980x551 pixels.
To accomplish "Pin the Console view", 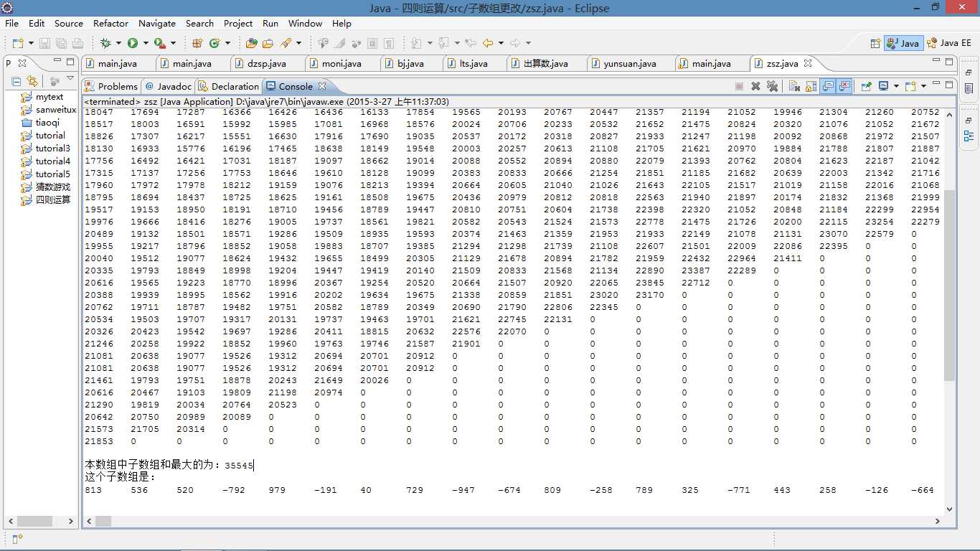I will [x=866, y=86].
